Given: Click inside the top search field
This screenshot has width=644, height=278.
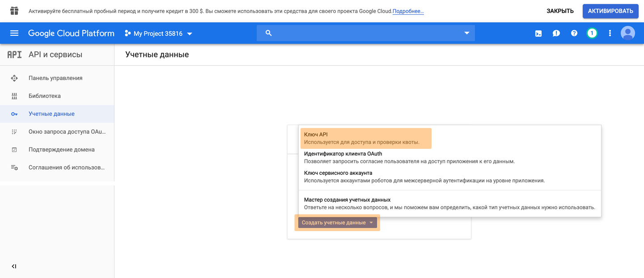Looking at the screenshot, I should tap(362, 33).
